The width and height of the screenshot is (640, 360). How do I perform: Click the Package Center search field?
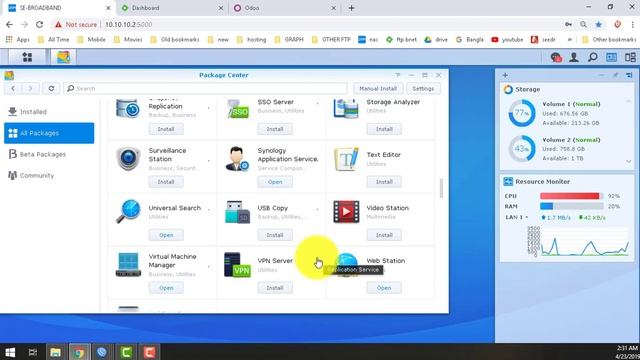[x=205, y=88]
